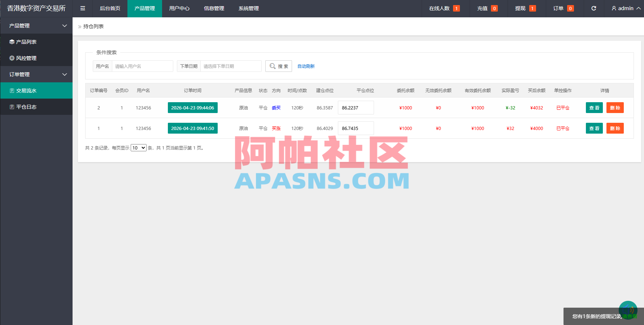Open the 系统管理 menu
The width and height of the screenshot is (644, 325).
(249, 8)
